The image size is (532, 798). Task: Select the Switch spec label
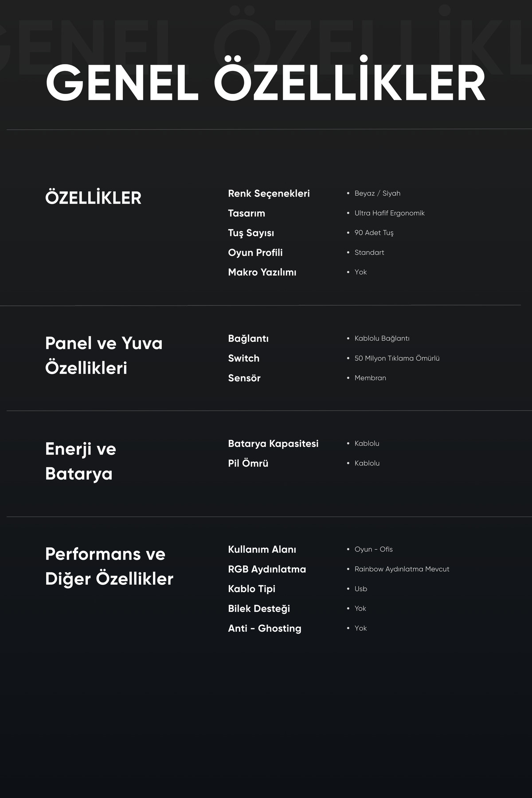(243, 358)
